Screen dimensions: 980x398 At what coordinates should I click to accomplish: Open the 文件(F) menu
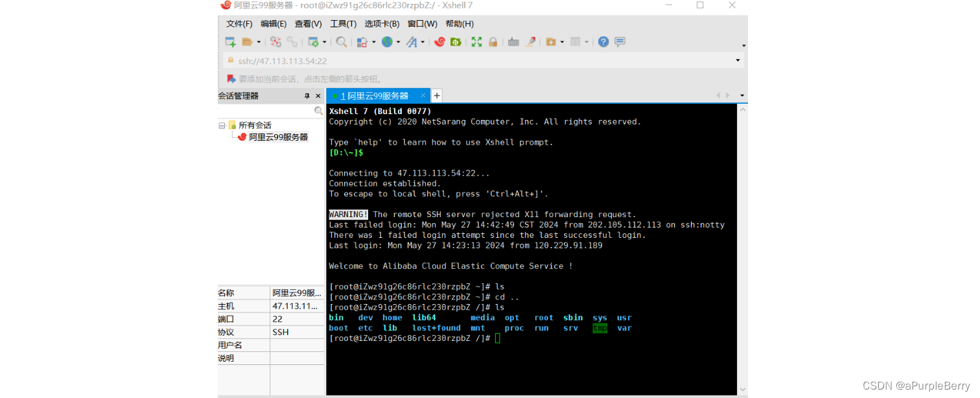239,24
